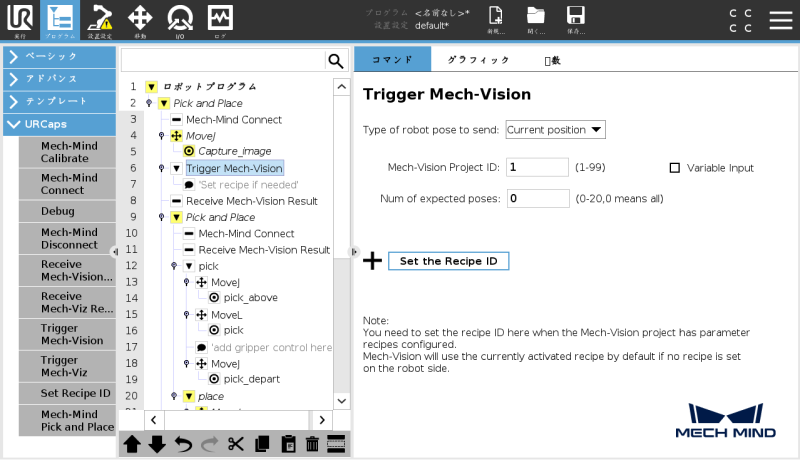Select Receive Mech-Vision Result on line 8
The height and width of the screenshot is (460, 800).
pyautogui.click(x=252, y=201)
